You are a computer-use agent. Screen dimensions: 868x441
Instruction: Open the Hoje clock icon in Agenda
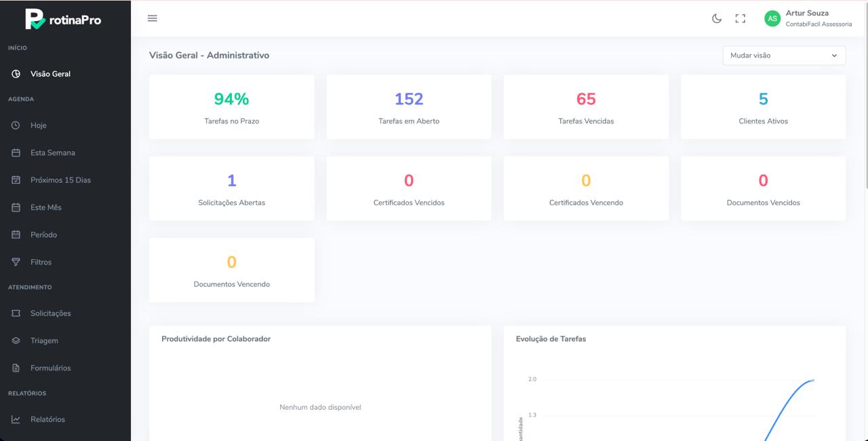click(x=16, y=125)
